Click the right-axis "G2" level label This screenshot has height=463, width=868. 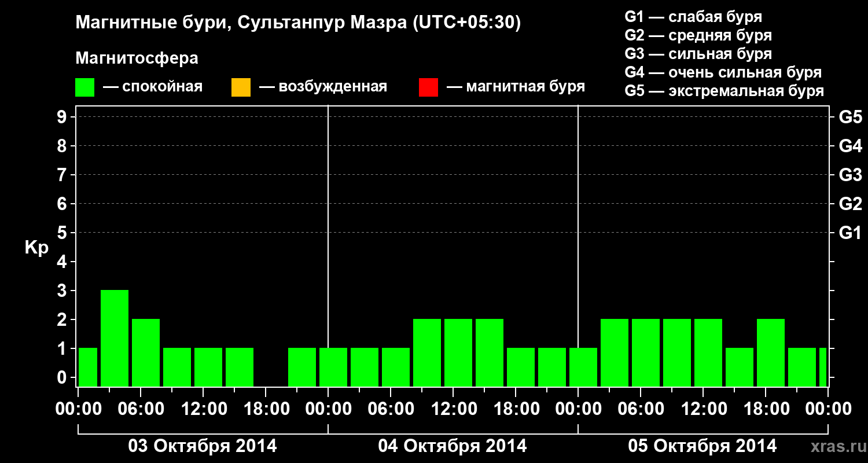(850, 204)
